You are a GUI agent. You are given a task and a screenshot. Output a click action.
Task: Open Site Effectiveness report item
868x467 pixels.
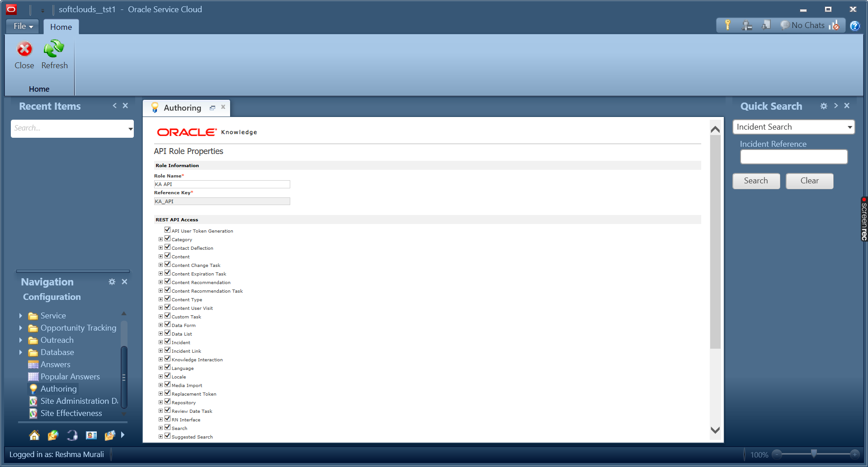[71, 413]
